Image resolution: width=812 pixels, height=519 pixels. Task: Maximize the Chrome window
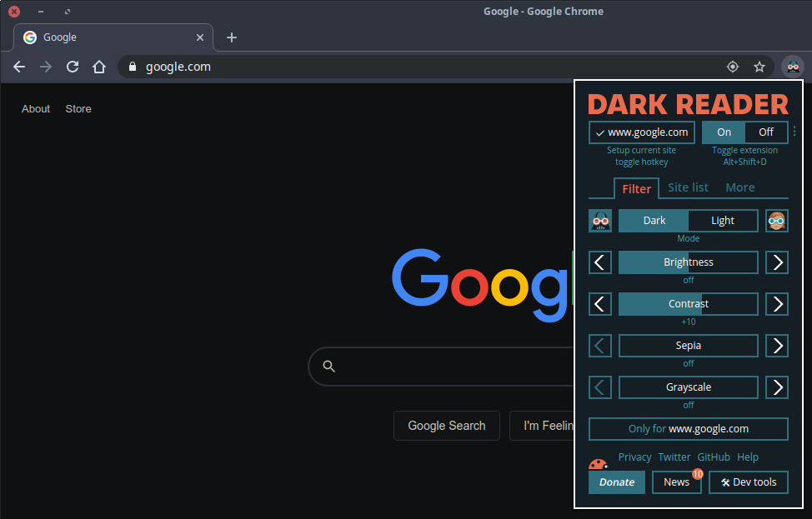pos(68,12)
